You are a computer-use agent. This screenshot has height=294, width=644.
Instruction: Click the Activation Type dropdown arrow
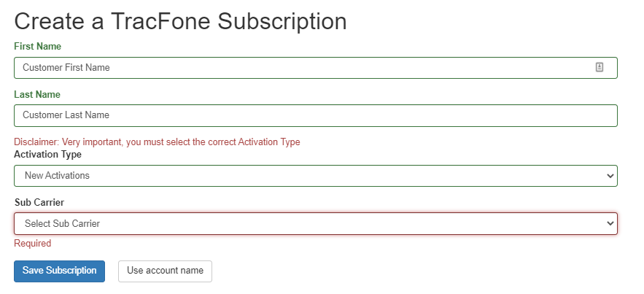pyautogui.click(x=610, y=176)
